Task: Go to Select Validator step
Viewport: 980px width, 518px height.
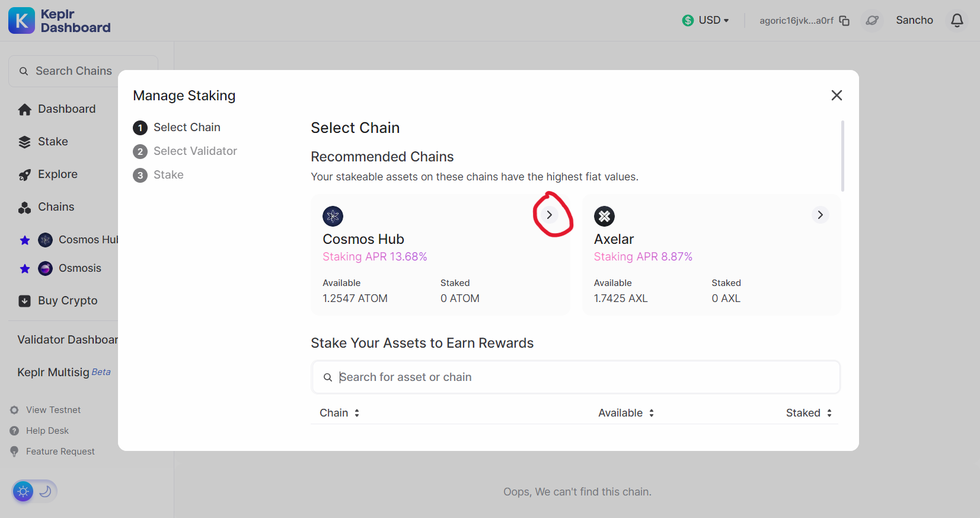Action: pyautogui.click(x=185, y=151)
